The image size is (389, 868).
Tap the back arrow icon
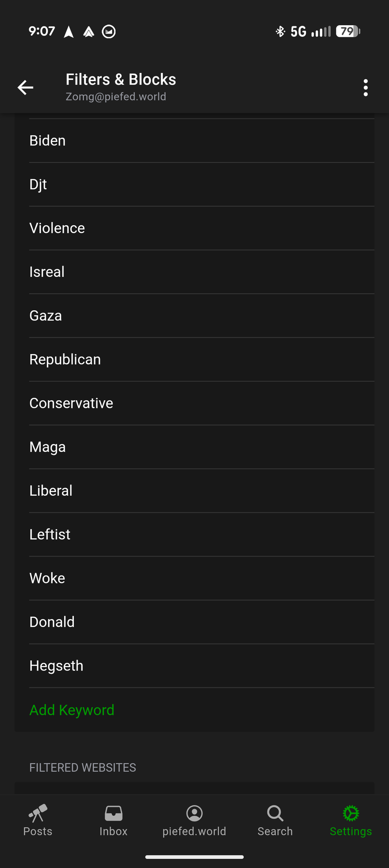point(25,87)
